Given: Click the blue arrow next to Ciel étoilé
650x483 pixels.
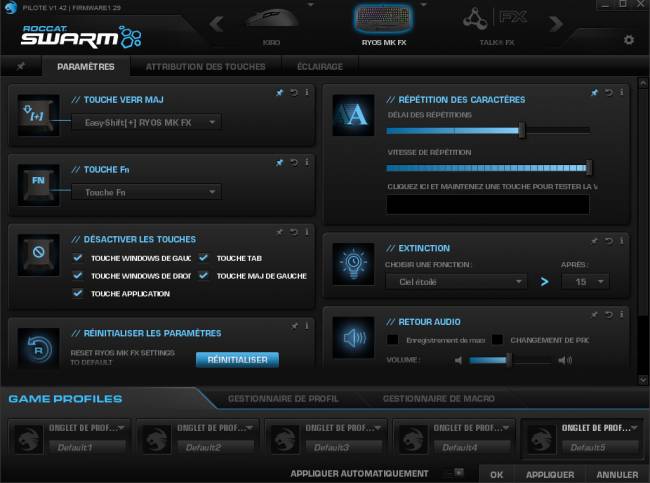Looking at the screenshot, I should pyautogui.click(x=544, y=282).
